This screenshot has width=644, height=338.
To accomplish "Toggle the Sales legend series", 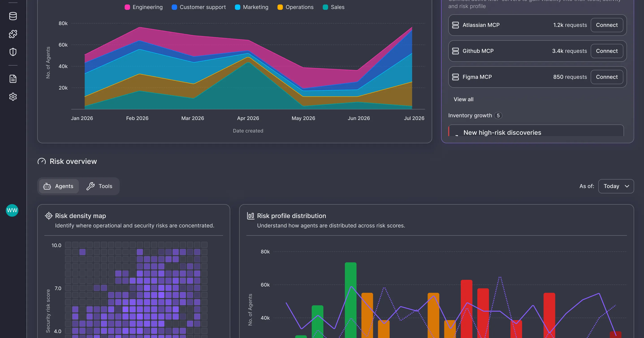I will pos(334,7).
